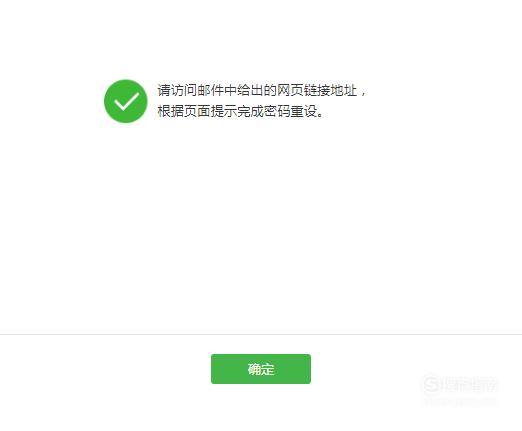Click the white tick inside the green circle
Screen dimensions: 522x431
126,101
